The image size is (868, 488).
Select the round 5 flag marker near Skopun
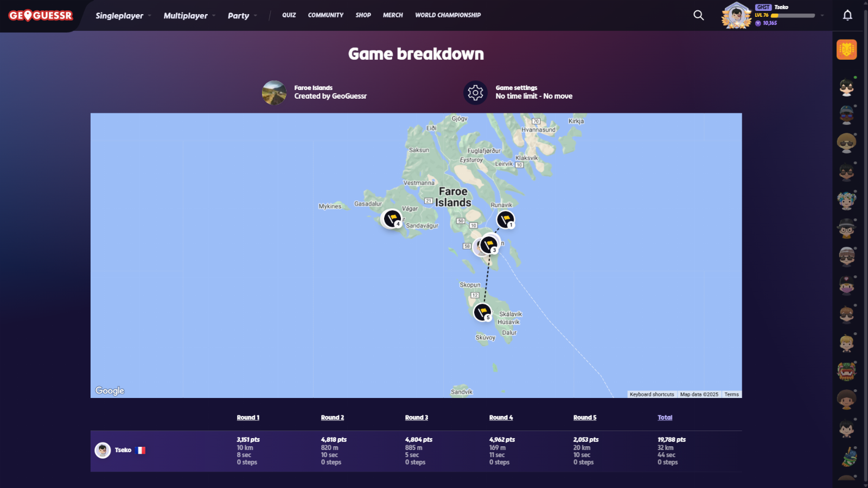[x=482, y=312]
